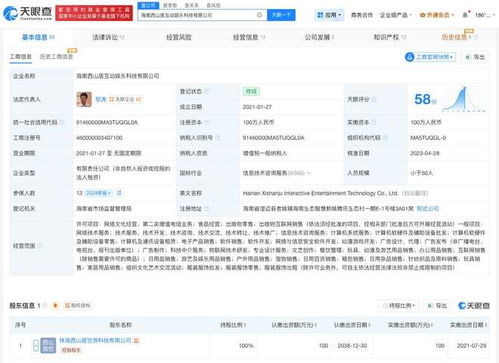
Task: Open the shareholder company logo thumbnail
Action: (48, 346)
